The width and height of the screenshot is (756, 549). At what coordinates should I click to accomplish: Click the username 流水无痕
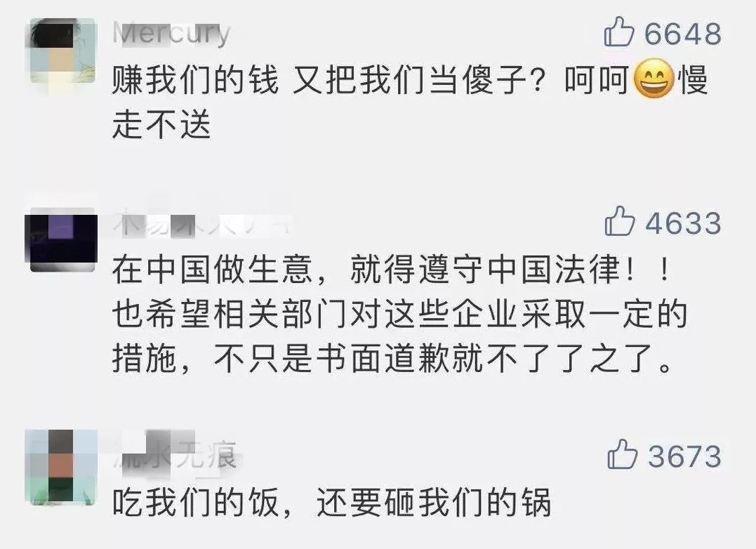coord(176,454)
